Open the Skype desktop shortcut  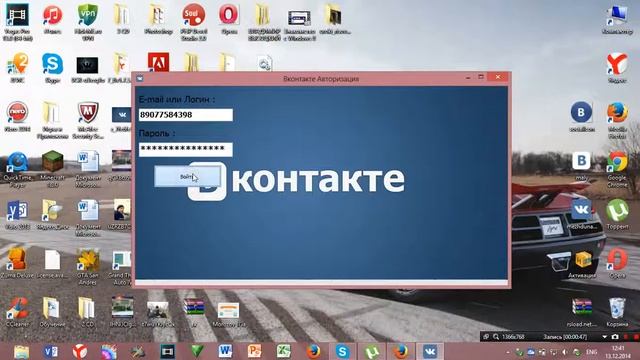(x=52, y=68)
